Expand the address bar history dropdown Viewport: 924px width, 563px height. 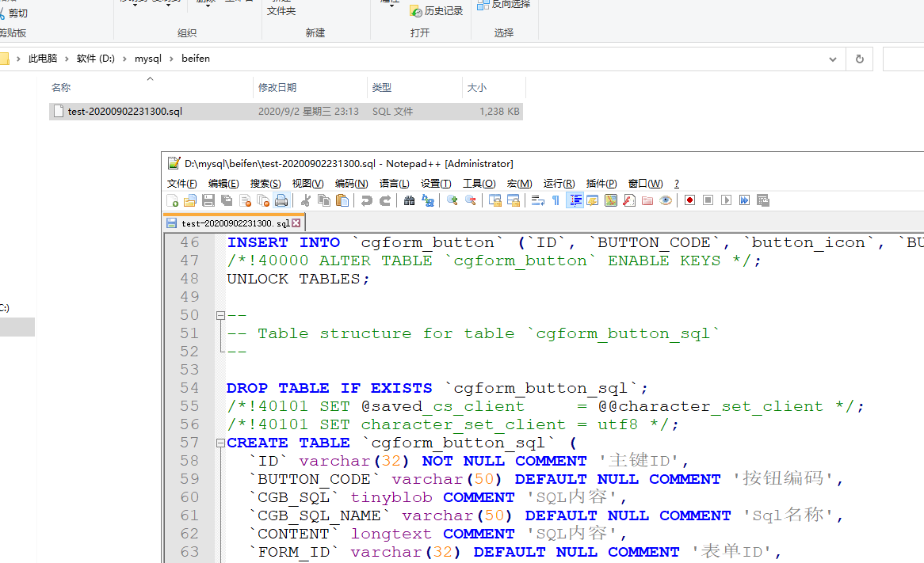click(833, 59)
